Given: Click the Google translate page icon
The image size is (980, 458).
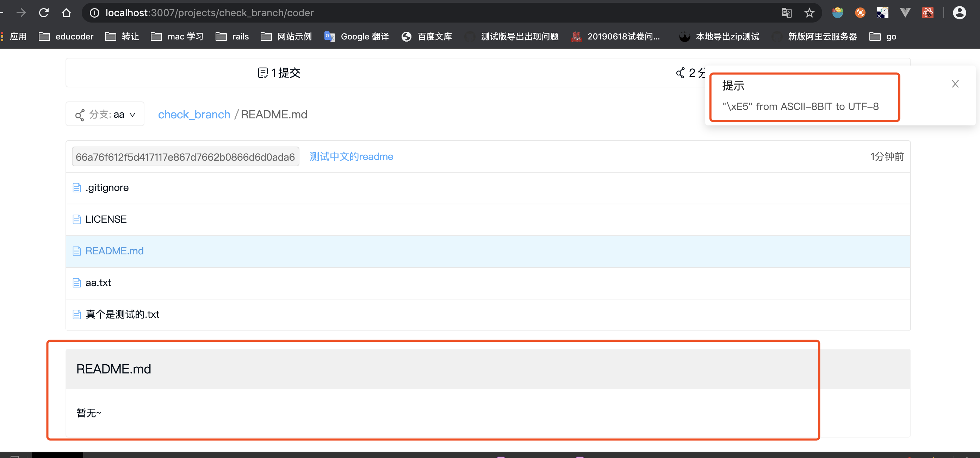Looking at the screenshot, I should [786, 13].
